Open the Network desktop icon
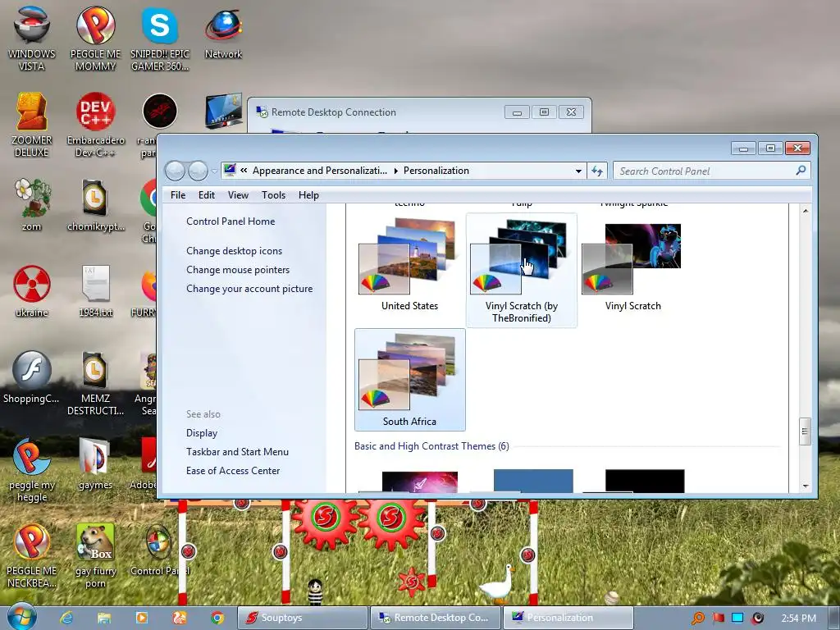Screen dimensions: 840x630 pos(223,32)
